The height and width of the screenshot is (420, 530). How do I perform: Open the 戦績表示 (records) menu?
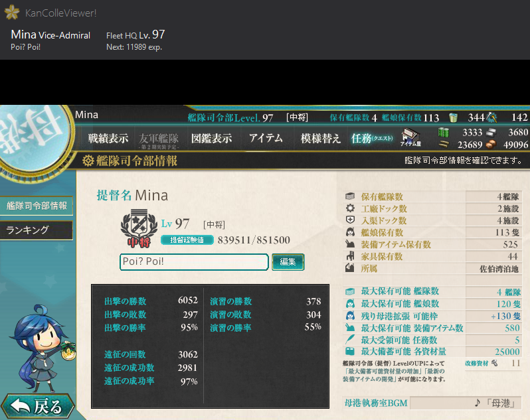108,138
